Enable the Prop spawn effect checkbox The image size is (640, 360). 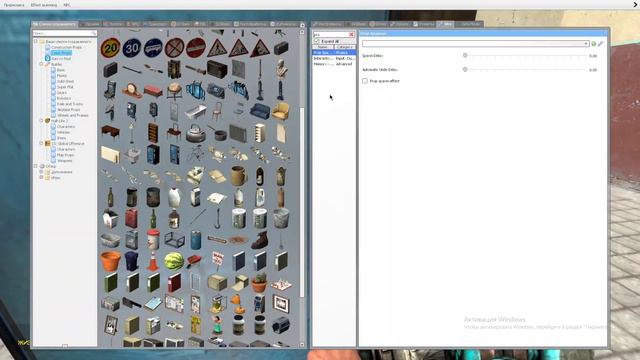point(365,81)
